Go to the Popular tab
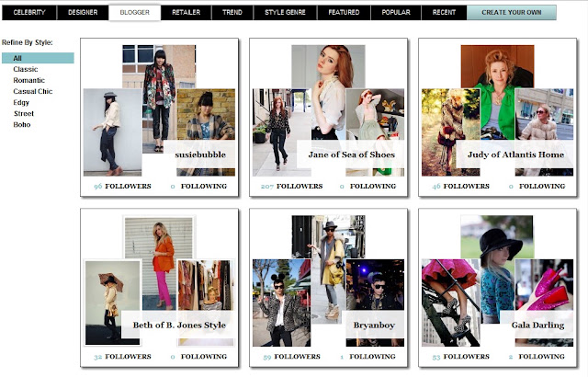 pyautogui.click(x=396, y=12)
